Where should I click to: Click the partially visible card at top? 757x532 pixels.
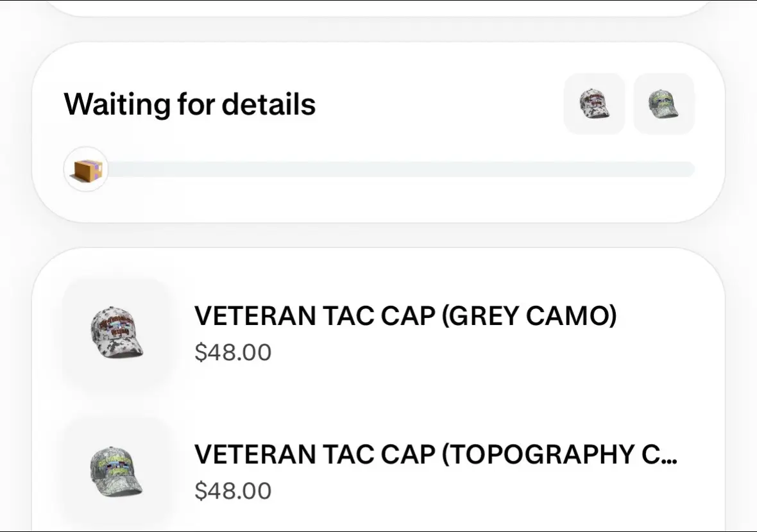pyautogui.click(x=378, y=8)
